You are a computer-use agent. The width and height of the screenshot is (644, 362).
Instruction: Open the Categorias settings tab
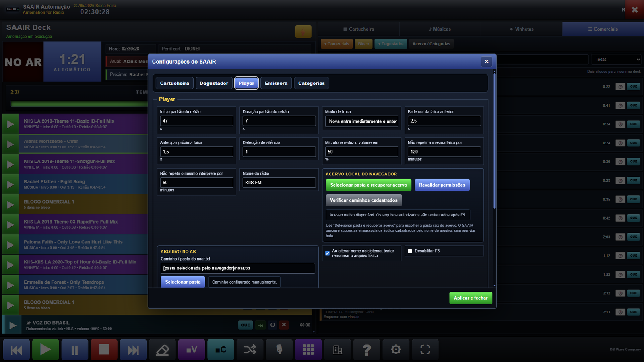[x=312, y=84]
